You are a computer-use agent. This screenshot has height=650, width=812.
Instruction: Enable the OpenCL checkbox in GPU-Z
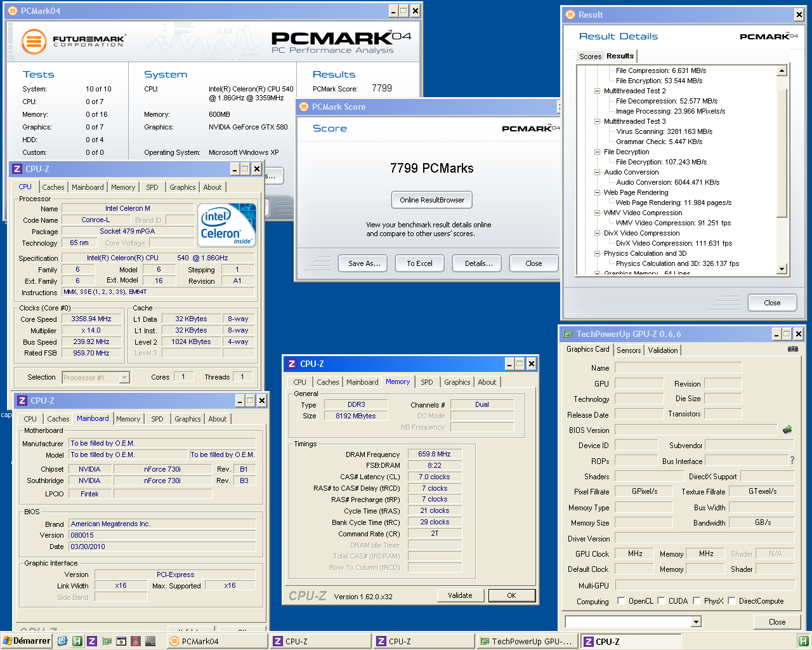click(621, 600)
